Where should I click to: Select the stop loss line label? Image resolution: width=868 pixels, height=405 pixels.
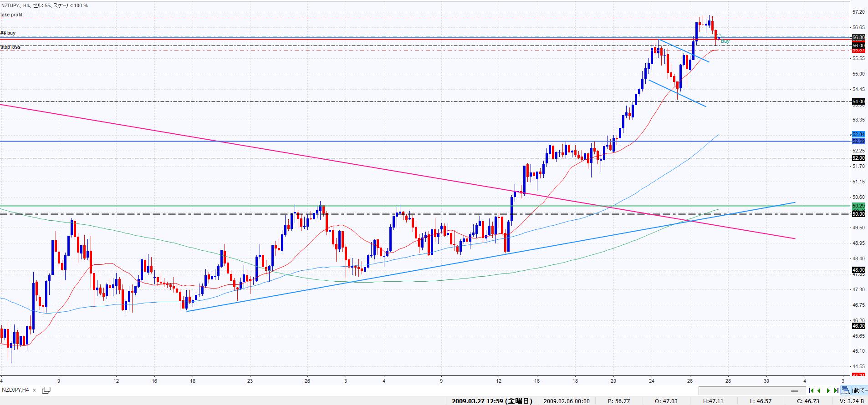tap(10, 47)
